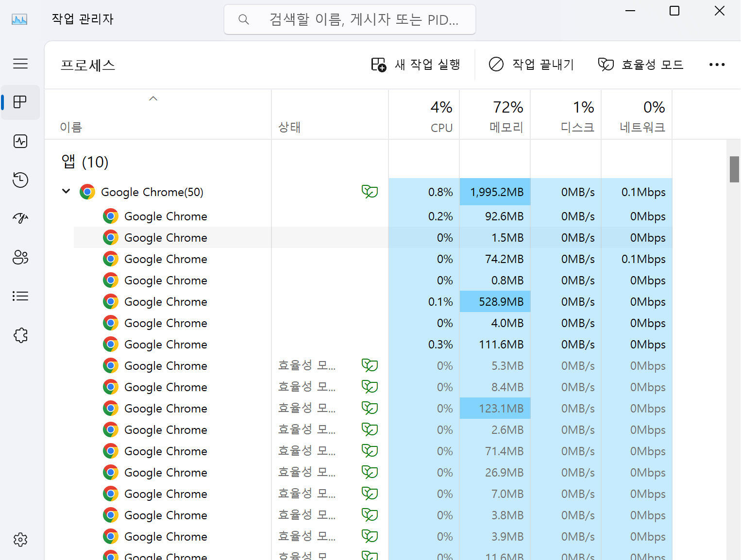Close the Task Manager window

720,11
